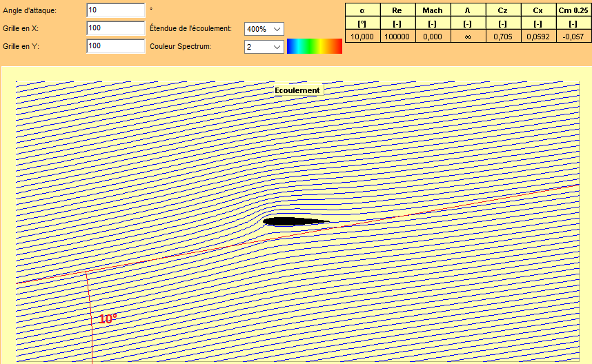Click the Grille en Y label
592x364 pixels.
[x=21, y=46]
